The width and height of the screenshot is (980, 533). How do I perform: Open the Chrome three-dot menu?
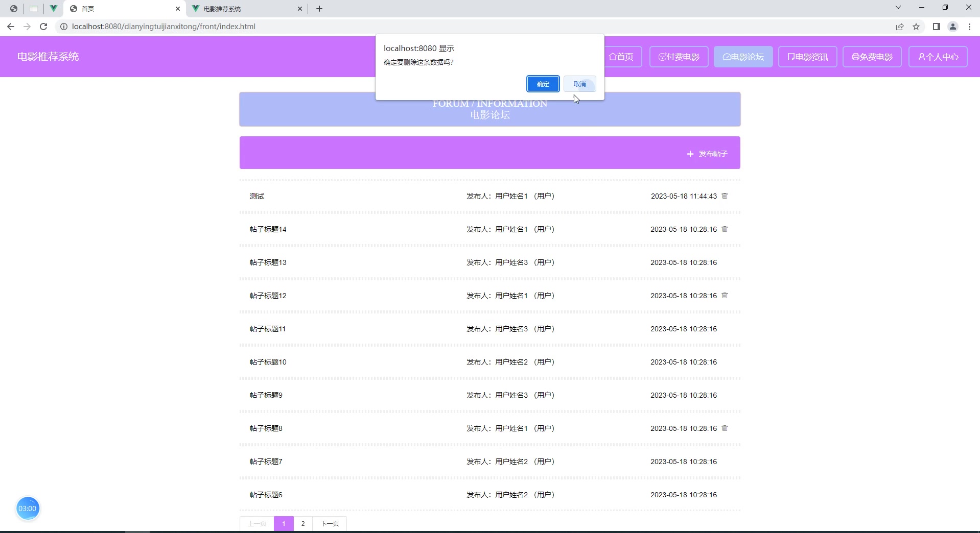pos(970,27)
